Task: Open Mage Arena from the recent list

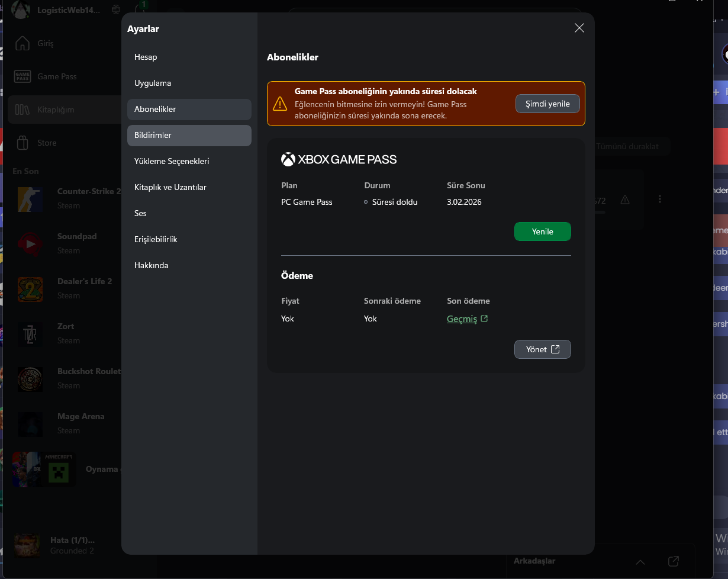Action: point(67,423)
